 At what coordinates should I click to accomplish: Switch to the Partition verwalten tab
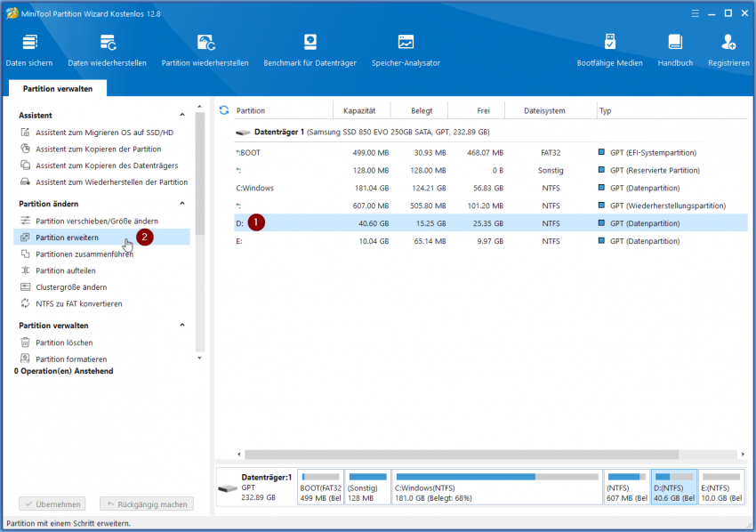tap(57, 88)
